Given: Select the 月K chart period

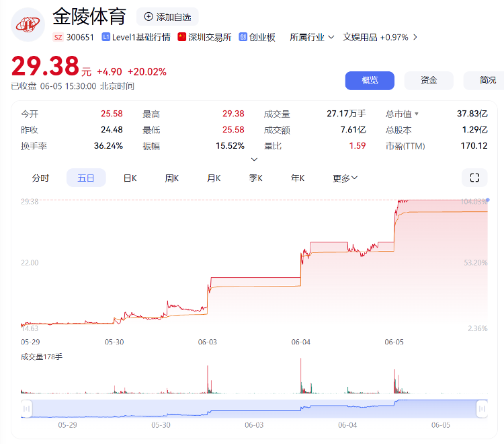Looking at the screenshot, I should point(214,178).
